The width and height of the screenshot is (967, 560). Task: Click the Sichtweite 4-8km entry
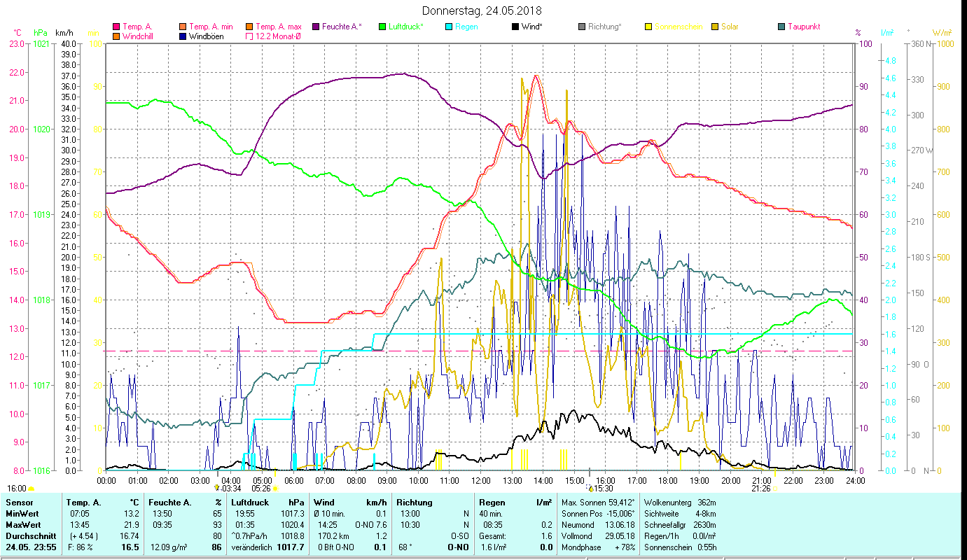click(679, 514)
